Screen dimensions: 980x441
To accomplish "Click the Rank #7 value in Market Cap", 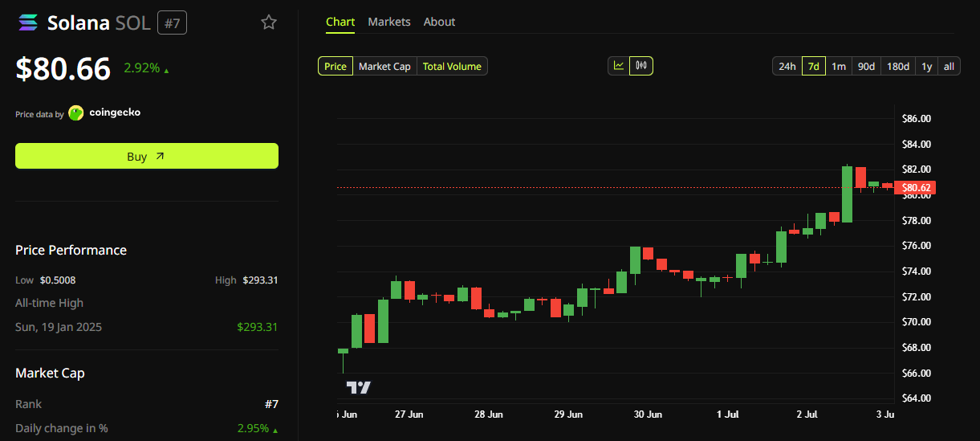I will coord(271,404).
